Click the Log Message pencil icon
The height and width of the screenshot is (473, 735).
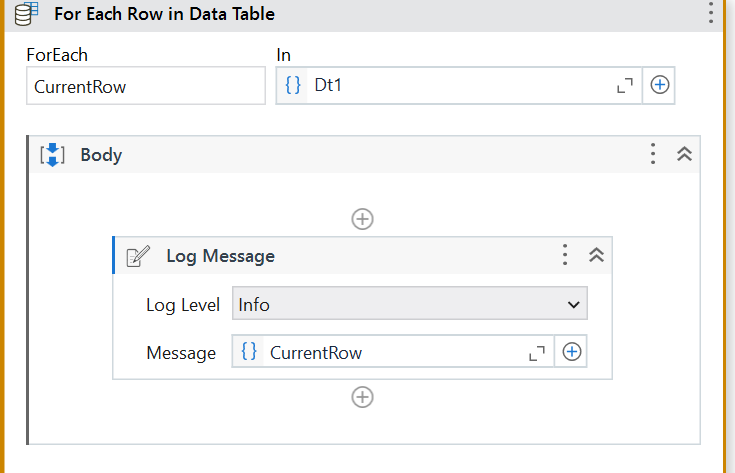138,256
